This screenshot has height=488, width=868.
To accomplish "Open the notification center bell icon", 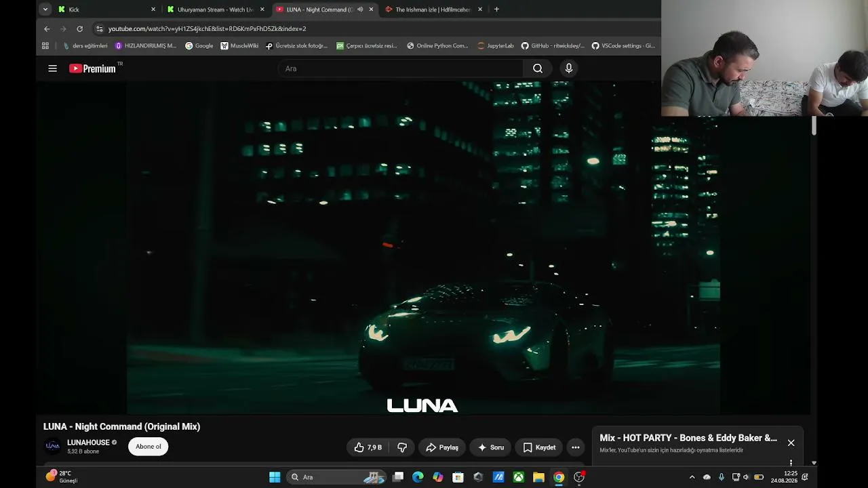I will [x=805, y=477].
